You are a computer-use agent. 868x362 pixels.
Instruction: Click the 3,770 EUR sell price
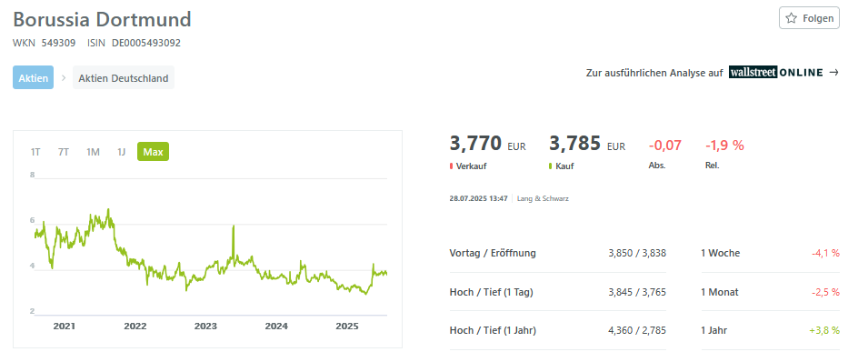click(x=488, y=144)
